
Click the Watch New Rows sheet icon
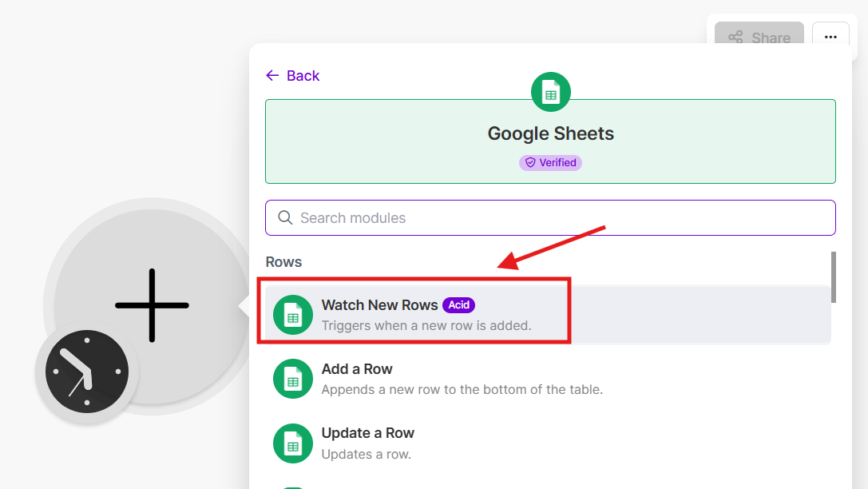click(x=293, y=315)
